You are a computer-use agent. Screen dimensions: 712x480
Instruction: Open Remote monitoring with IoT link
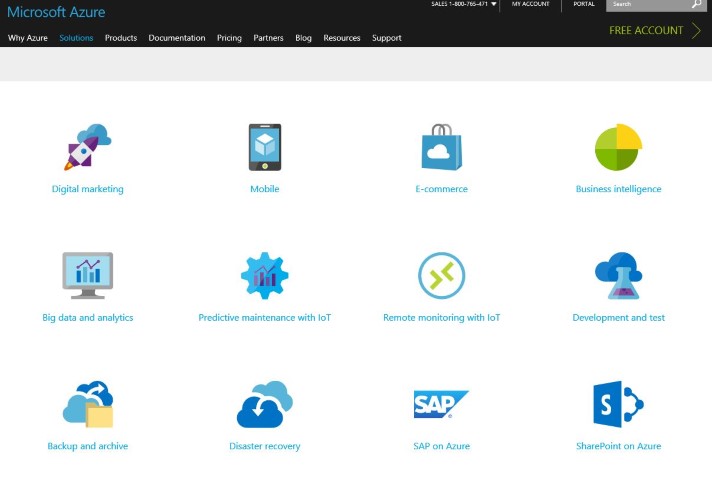pos(441,317)
